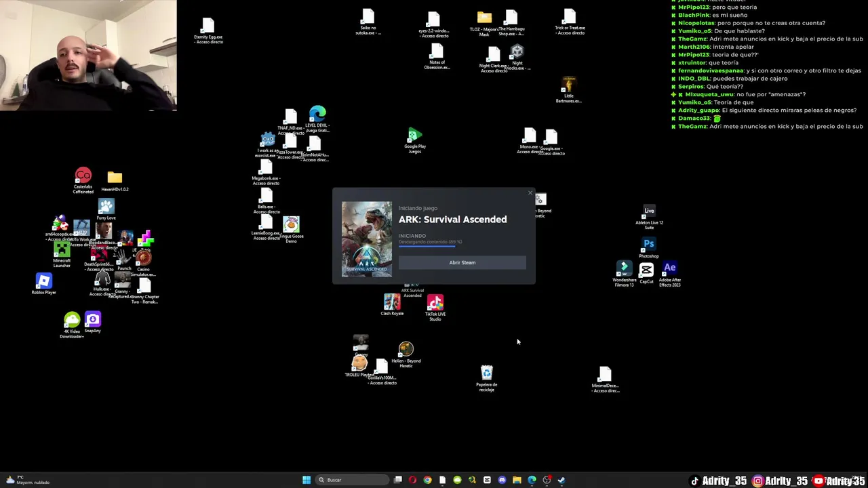
Task: Click the weather widget in taskbar corner
Action: (27, 480)
